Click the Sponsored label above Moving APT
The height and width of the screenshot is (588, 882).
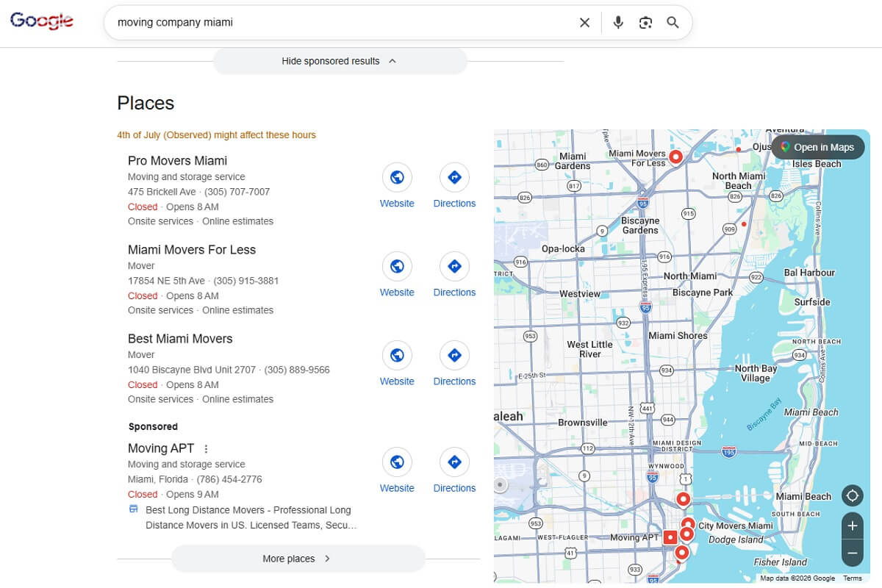click(153, 426)
